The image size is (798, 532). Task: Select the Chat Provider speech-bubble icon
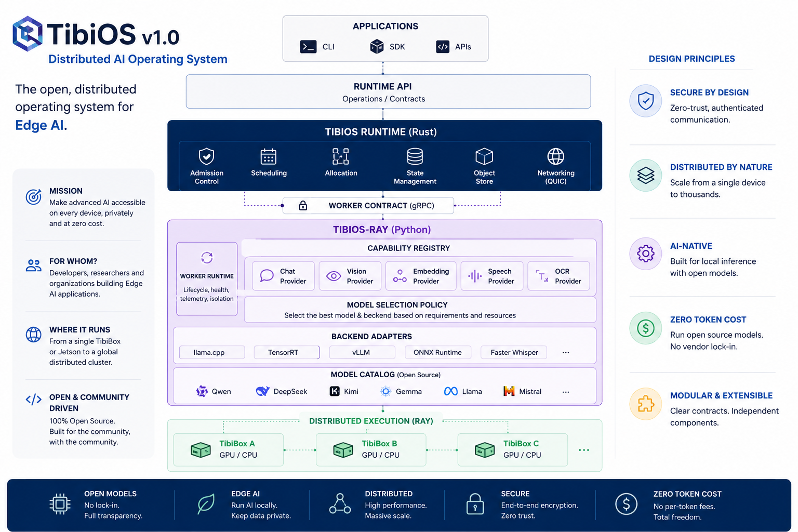(x=267, y=275)
